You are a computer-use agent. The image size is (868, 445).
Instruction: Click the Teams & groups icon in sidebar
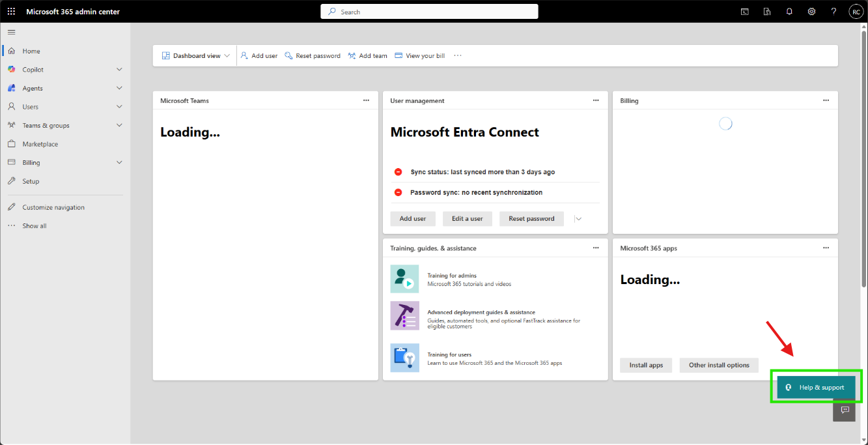[x=11, y=125]
